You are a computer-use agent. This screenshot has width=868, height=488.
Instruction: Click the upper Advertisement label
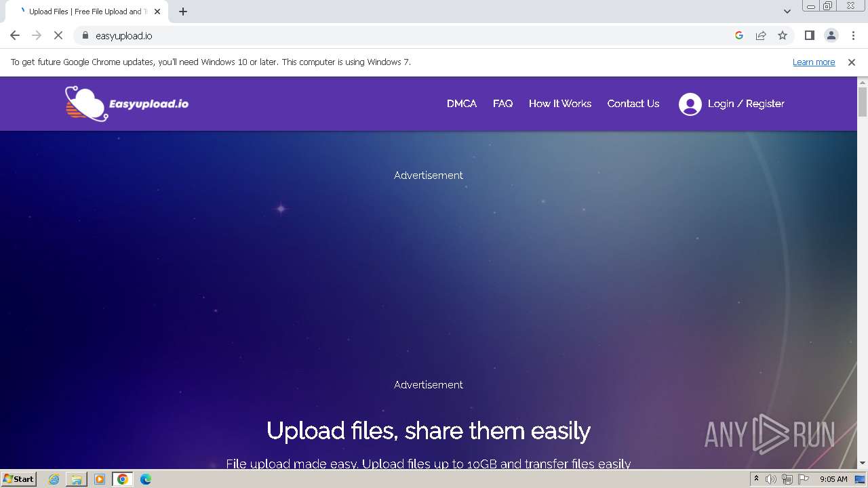(x=429, y=175)
